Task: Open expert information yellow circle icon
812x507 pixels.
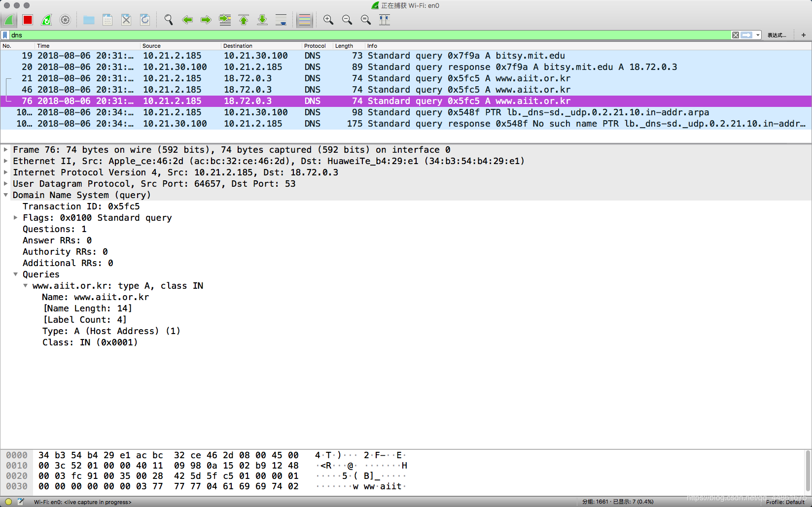Action: click(x=8, y=502)
